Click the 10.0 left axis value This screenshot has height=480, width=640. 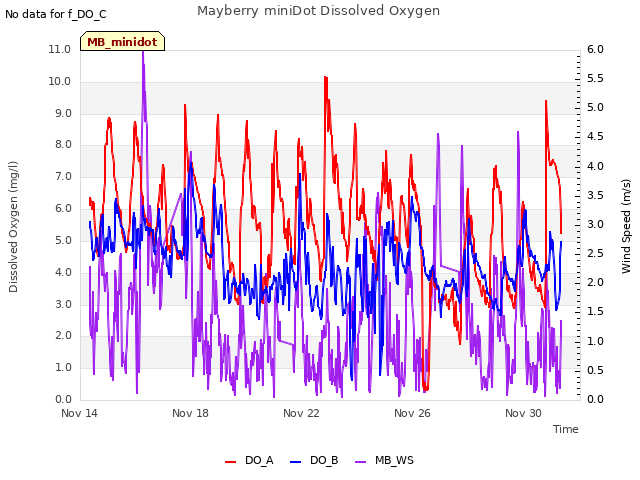(x=60, y=81)
